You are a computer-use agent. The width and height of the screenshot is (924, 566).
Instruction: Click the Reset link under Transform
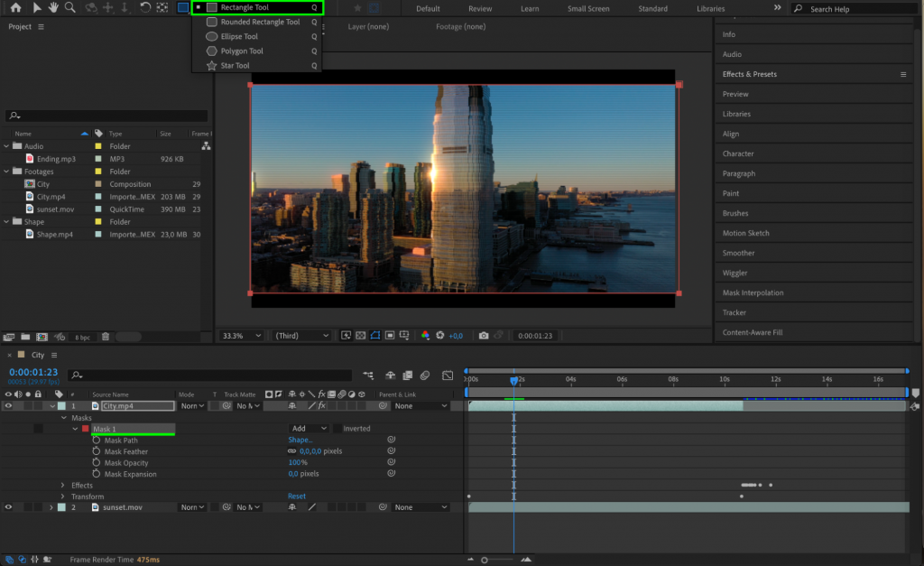(x=296, y=495)
